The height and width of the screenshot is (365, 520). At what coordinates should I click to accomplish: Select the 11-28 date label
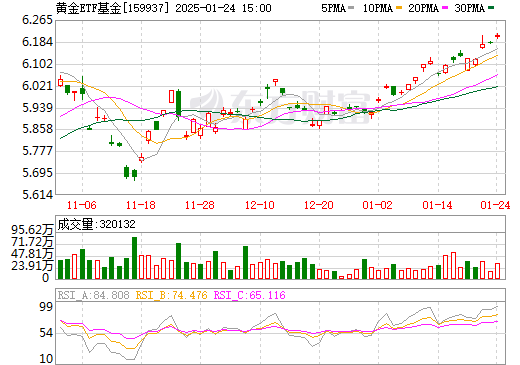(200, 205)
